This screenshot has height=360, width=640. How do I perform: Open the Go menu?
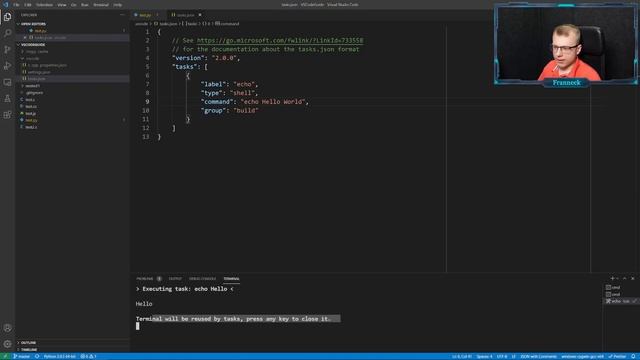point(74,4)
